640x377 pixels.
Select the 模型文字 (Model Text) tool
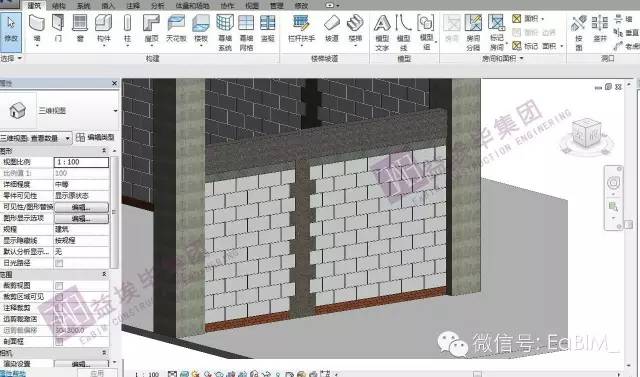[382, 33]
